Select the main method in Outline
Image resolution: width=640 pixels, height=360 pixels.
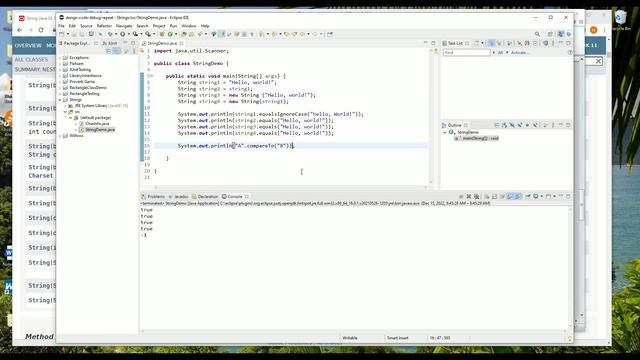477,139
